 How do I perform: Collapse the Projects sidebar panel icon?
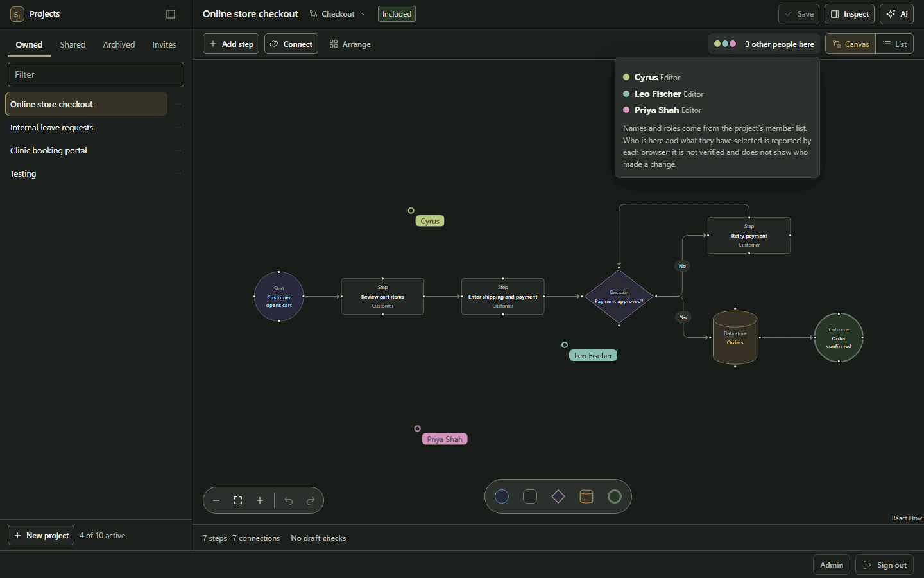tap(171, 14)
